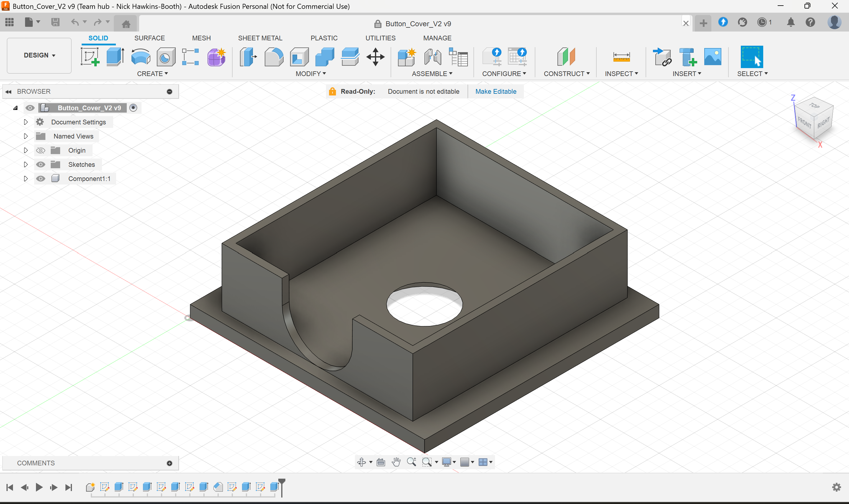
Task: Click the Extrude tool icon
Action: pos(115,57)
